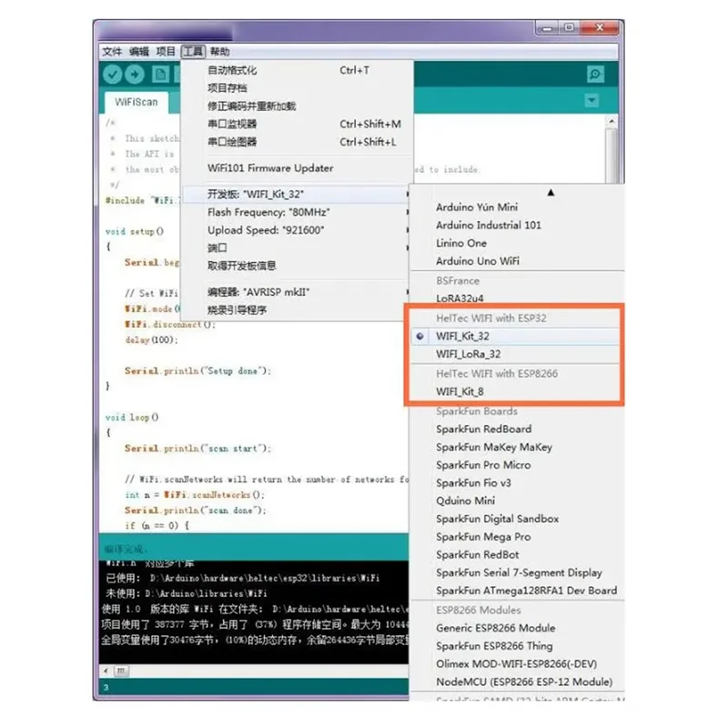This screenshot has height=728, width=728.
Task: Select SparkFun Digital Sandbox board
Action: click(x=517, y=519)
